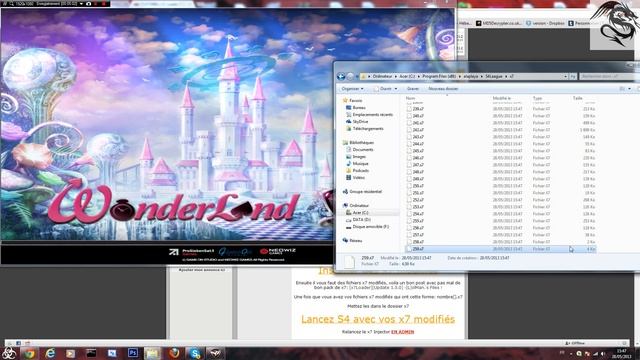Open the S4 League taskbar icon

(x=215, y=353)
